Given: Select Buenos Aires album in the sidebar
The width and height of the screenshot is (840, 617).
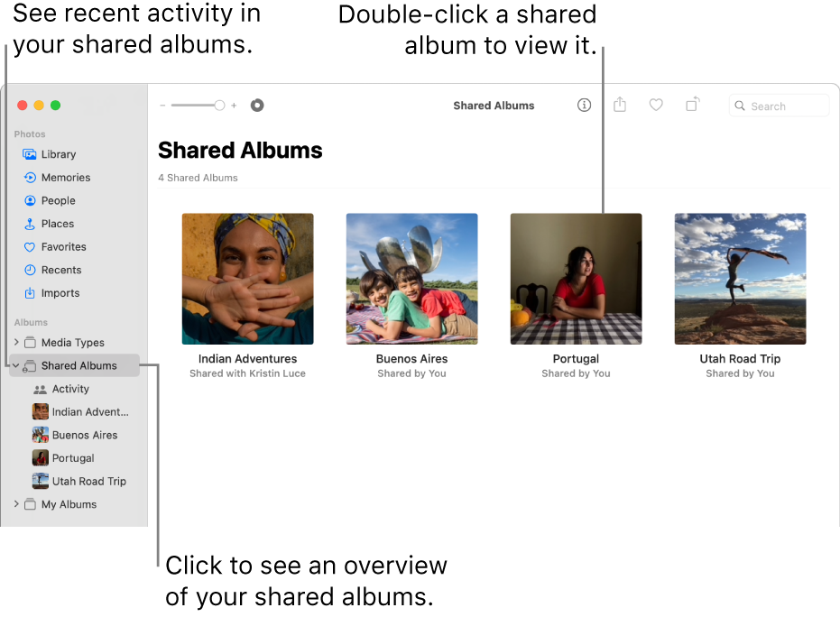Looking at the screenshot, I should [85, 435].
